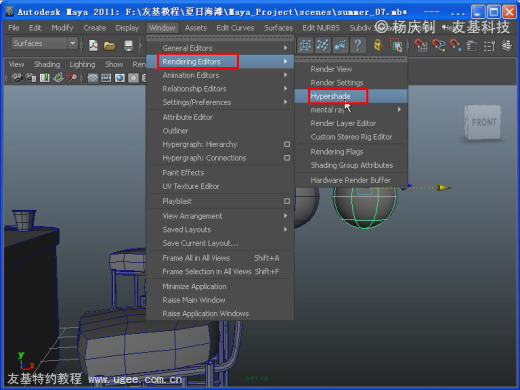Screen dimensions: 520x390
Task: Click the image plane icon in panel toolbar
Action: (x=58, y=78)
